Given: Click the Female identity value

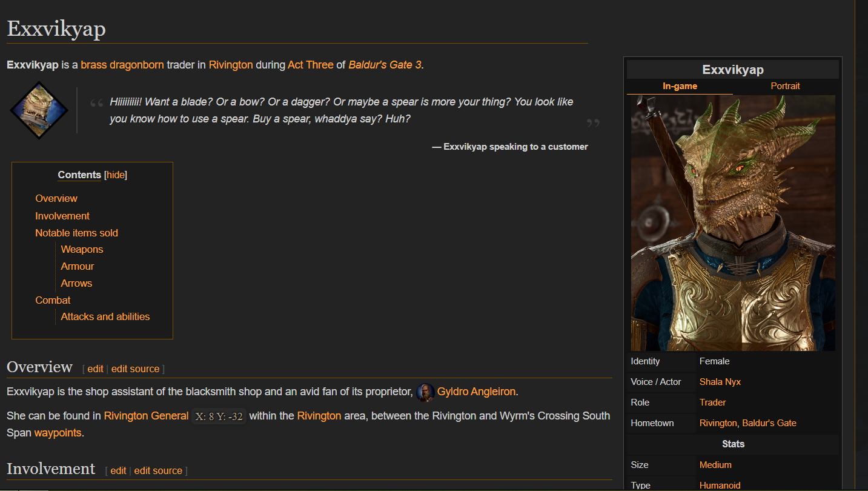Looking at the screenshot, I should click(715, 361).
